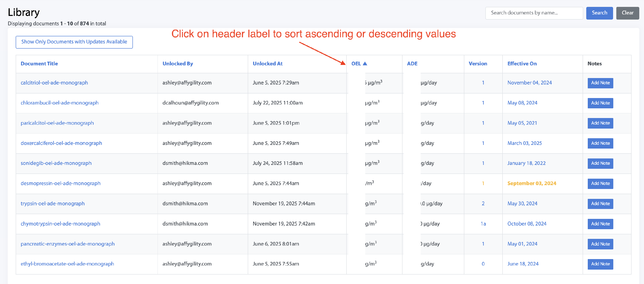Add Note for trypsin monograph row

pos(600,204)
